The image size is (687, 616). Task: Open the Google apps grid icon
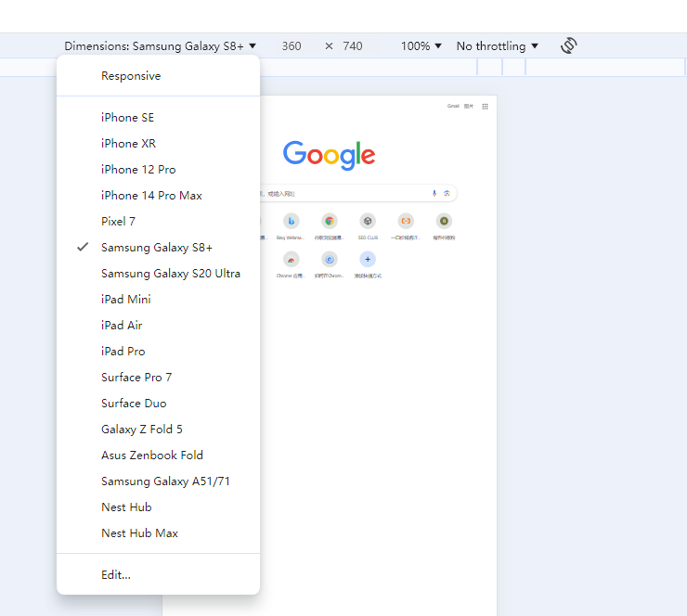coord(485,107)
